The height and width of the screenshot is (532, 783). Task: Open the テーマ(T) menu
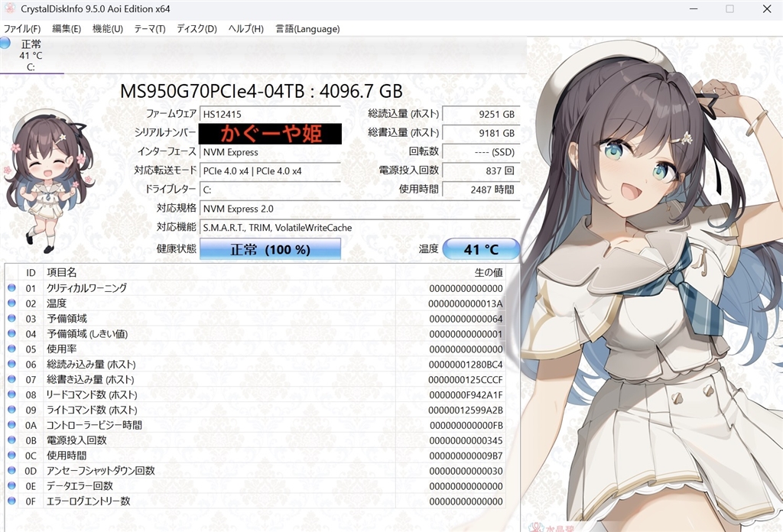149,29
